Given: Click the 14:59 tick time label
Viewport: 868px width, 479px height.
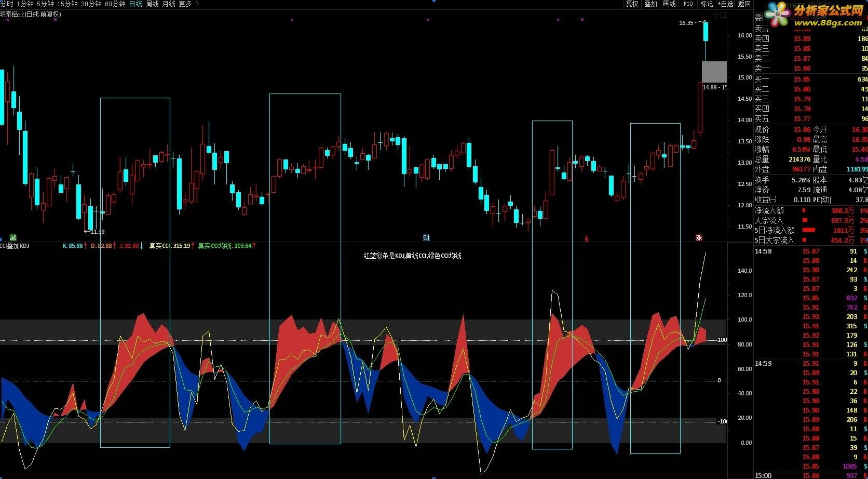Looking at the screenshot, I should point(763,363).
